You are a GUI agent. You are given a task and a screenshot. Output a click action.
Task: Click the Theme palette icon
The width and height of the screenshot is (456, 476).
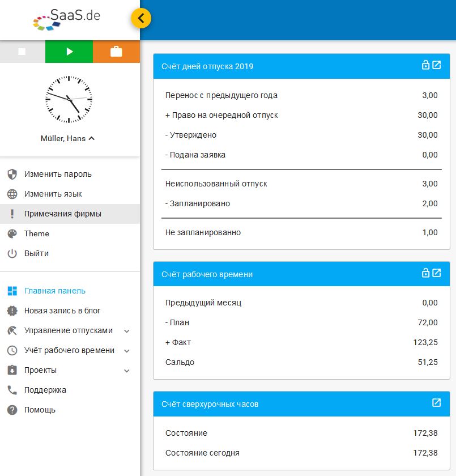click(x=12, y=233)
